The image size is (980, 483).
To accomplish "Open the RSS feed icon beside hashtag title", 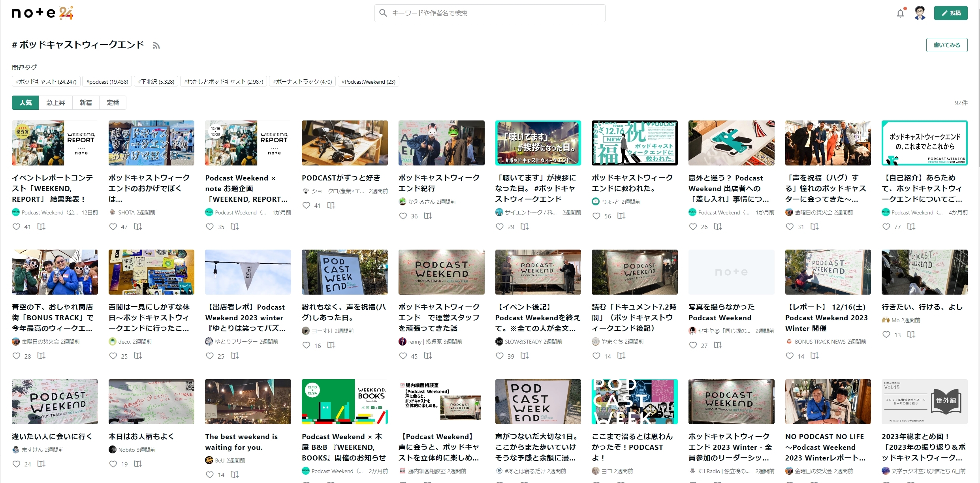I will click(156, 45).
